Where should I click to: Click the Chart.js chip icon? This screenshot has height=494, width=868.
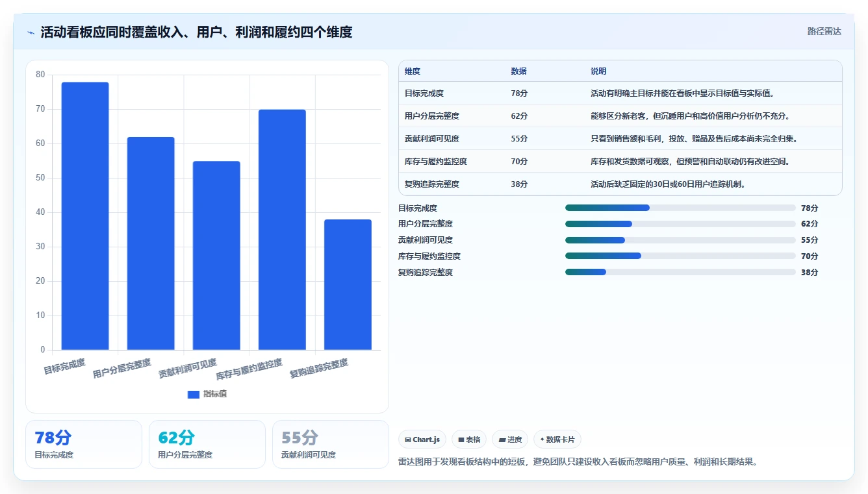(407, 439)
